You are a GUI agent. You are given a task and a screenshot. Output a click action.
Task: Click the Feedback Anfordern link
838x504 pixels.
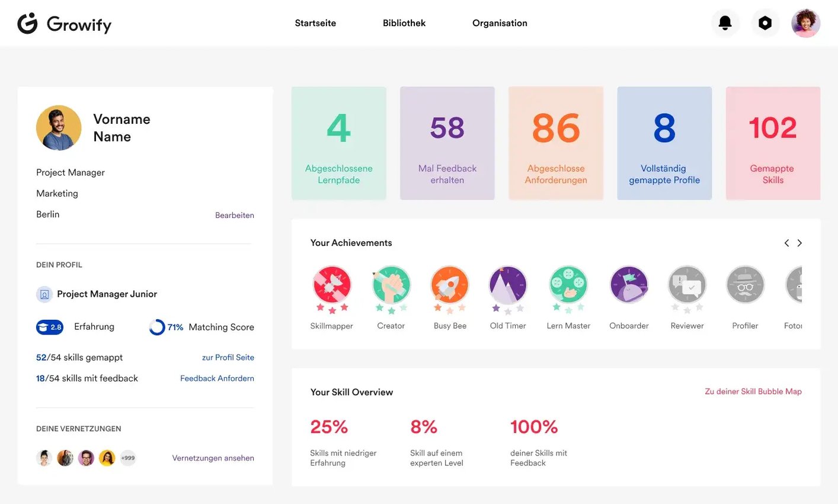pyautogui.click(x=217, y=378)
